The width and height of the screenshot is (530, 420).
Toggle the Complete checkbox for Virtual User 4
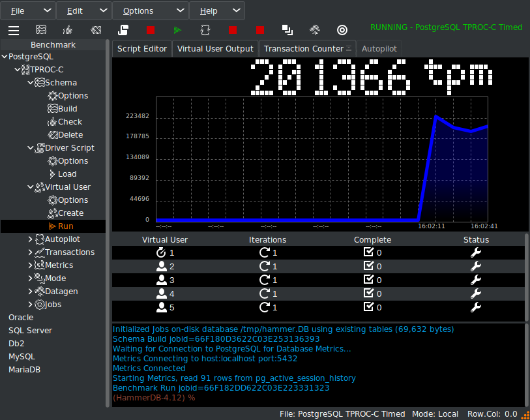tap(368, 293)
